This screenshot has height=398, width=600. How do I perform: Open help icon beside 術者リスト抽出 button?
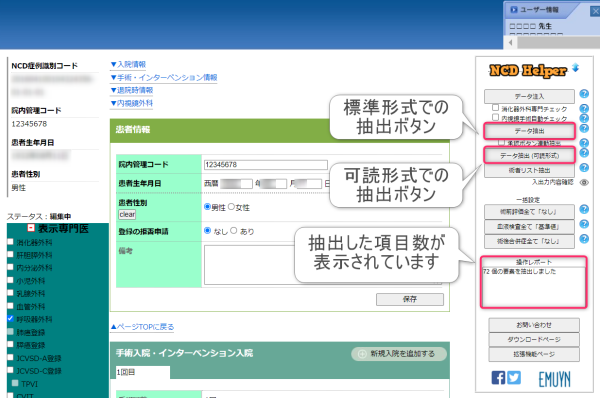pos(584,168)
